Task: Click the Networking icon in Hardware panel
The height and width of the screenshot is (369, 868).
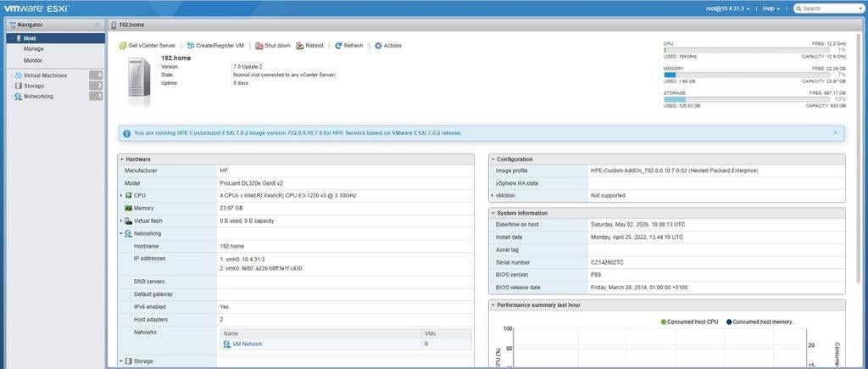Action: click(129, 233)
